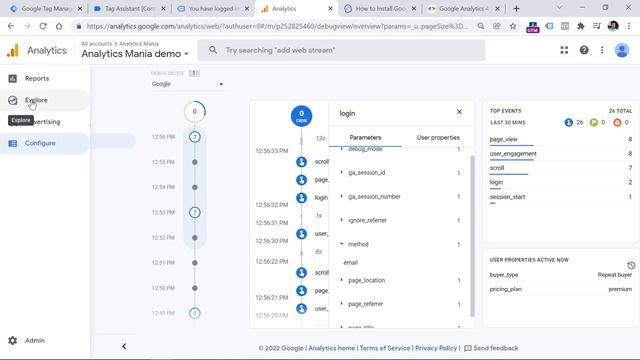Select the 12:55 PM minute dot

195,162
